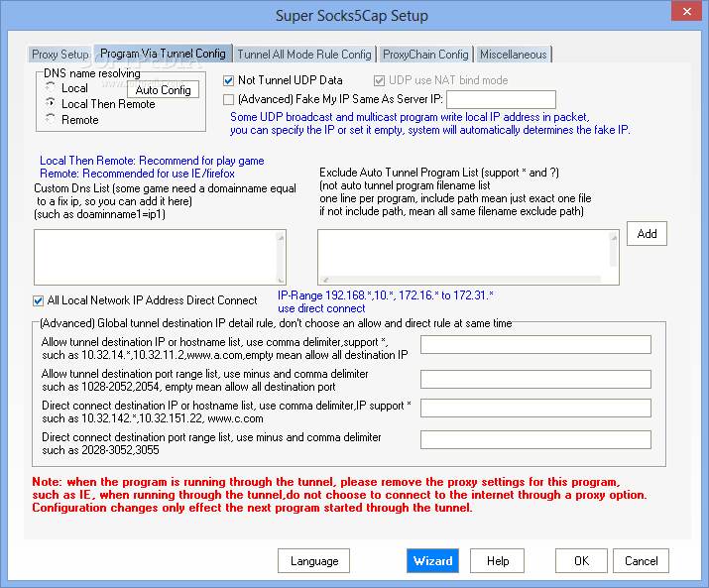Launch the Wizard

(x=432, y=561)
